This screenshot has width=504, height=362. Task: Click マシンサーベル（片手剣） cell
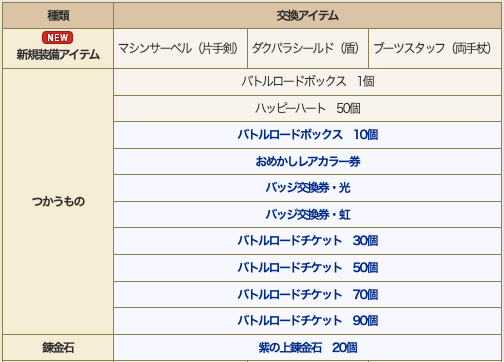click(180, 49)
